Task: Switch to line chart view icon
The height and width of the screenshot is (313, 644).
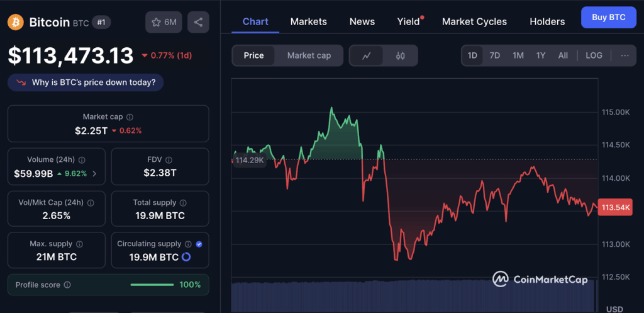Action: coord(367,55)
